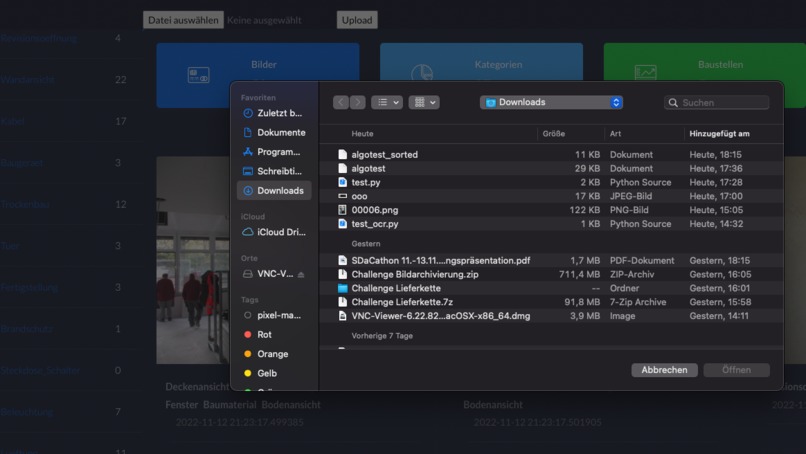The height and width of the screenshot is (454, 806).
Task: Select the test.py file
Action: tap(551, 182)
